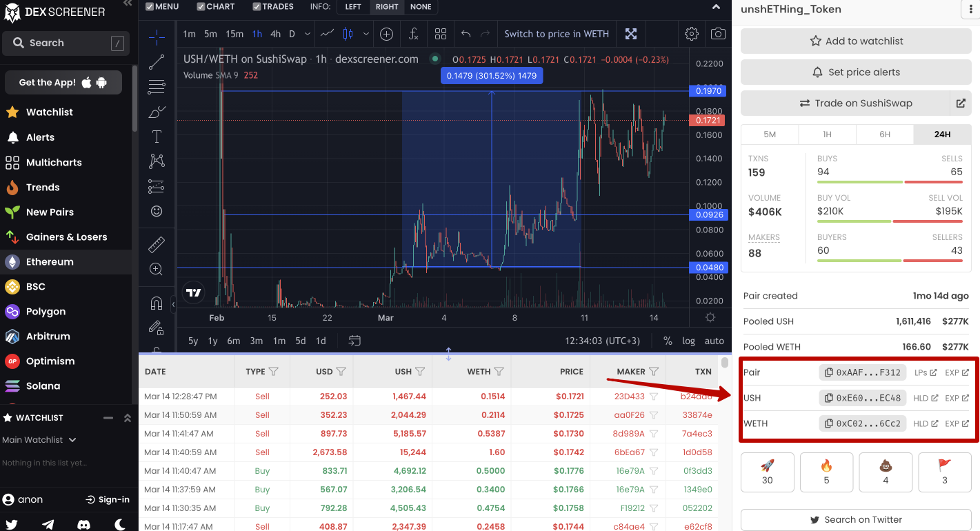This screenshot has width=980, height=531.
Task: Open the Main Watchlist dropdown
Action: [x=39, y=440]
